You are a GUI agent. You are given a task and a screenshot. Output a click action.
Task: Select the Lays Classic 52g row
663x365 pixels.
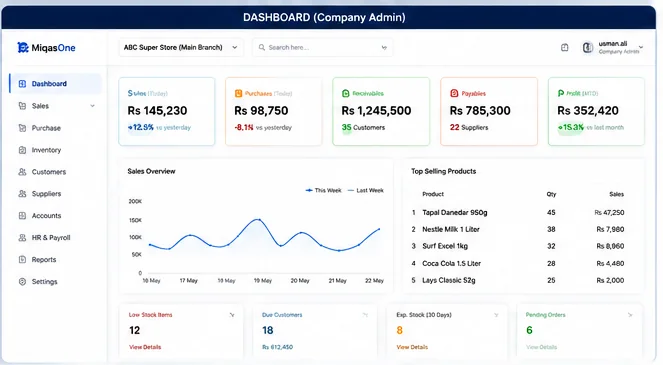coord(518,280)
